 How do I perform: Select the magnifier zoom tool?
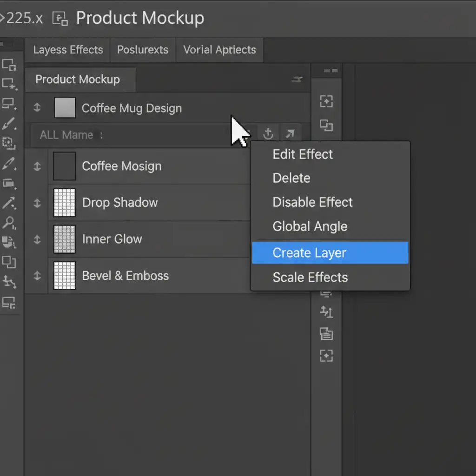click(x=8, y=223)
